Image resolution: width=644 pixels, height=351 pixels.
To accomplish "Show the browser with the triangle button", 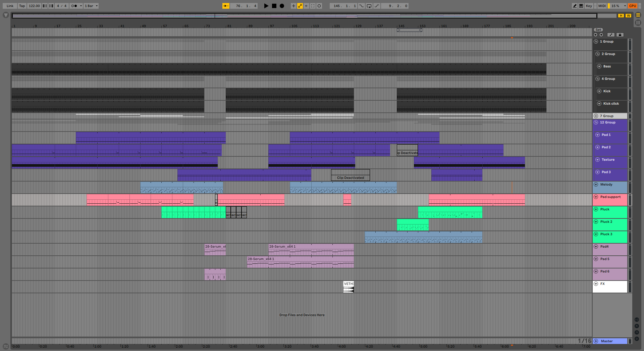I will click(6, 15).
